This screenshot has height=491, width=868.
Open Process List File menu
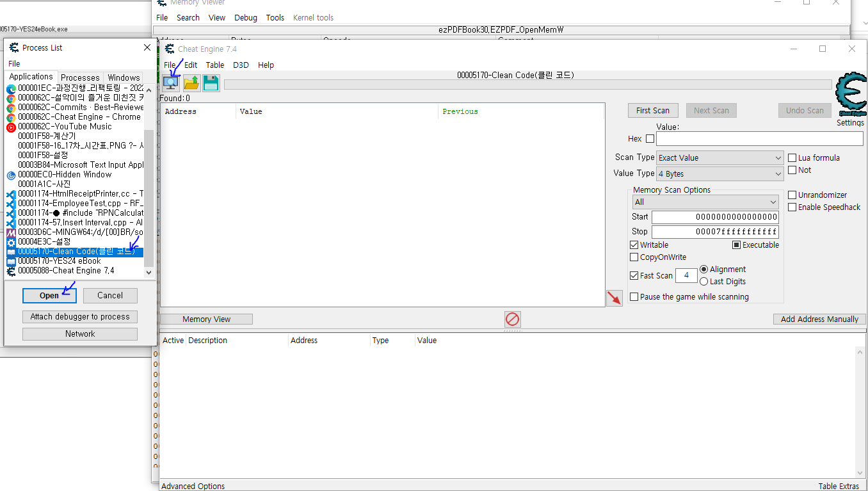14,64
